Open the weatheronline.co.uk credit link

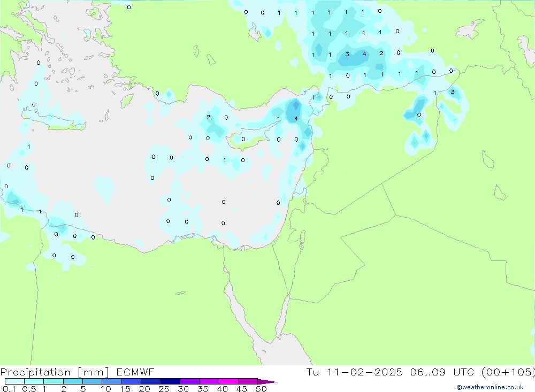pyautogui.click(x=490, y=387)
